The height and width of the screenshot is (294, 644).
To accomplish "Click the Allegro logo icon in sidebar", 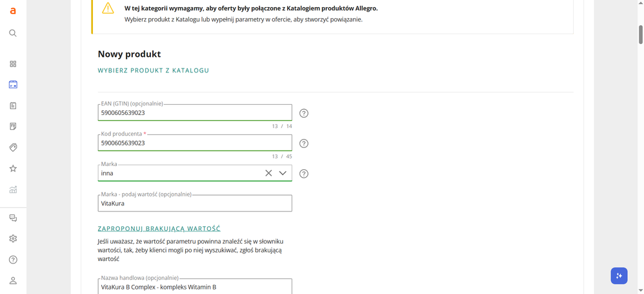I will point(13,11).
